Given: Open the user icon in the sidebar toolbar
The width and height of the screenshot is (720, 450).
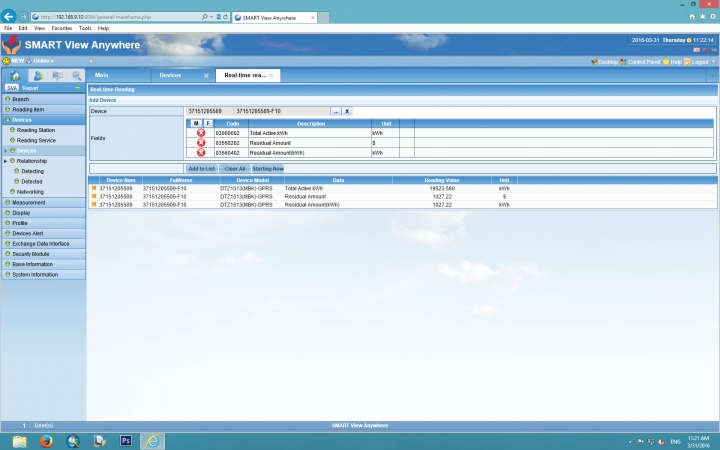Looking at the screenshot, I should coord(38,75).
